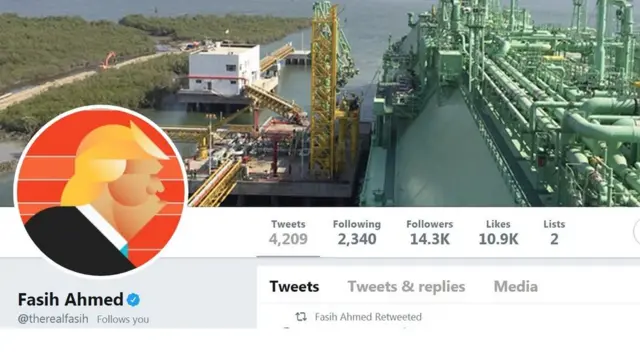The image size is (640, 360).
Task: Open the Tweets 4,209 stat
Action: (x=288, y=233)
